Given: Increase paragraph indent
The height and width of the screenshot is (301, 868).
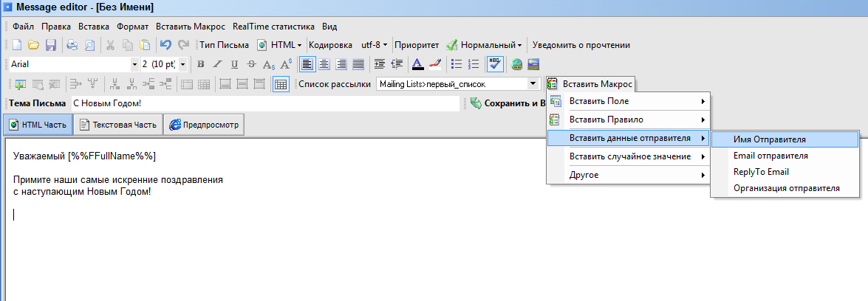Looking at the screenshot, I should click(x=380, y=64).
